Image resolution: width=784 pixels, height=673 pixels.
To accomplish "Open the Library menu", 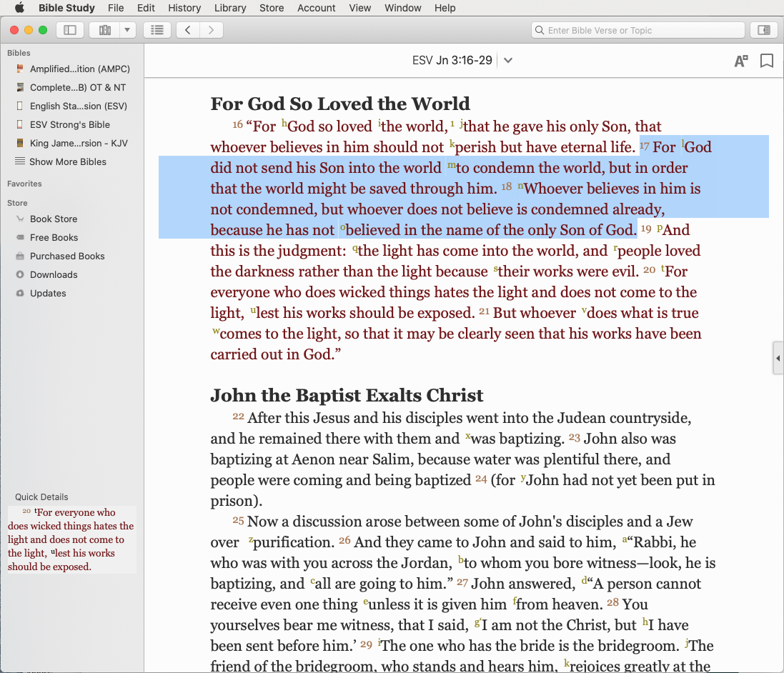I will point(230,8).
